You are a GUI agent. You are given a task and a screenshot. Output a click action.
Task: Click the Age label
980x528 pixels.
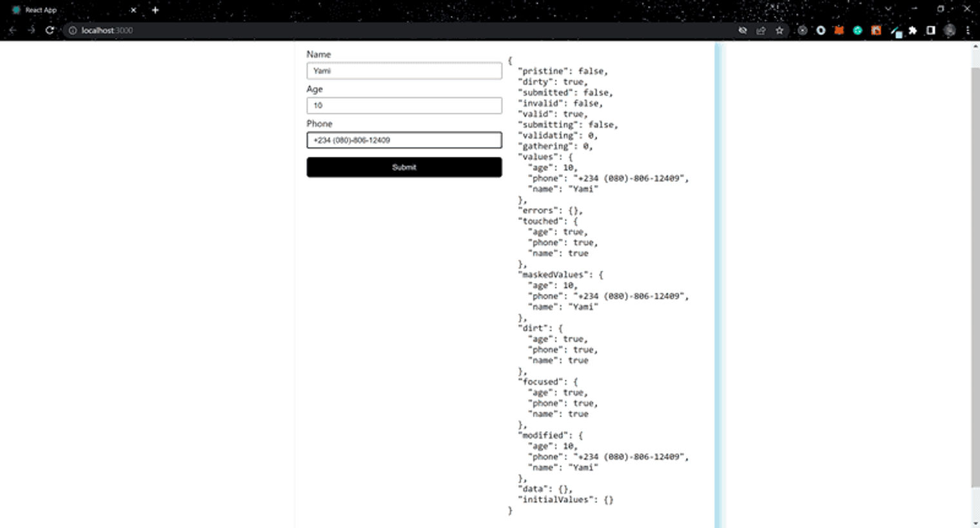pyautogui.click(x=315, y=89)
